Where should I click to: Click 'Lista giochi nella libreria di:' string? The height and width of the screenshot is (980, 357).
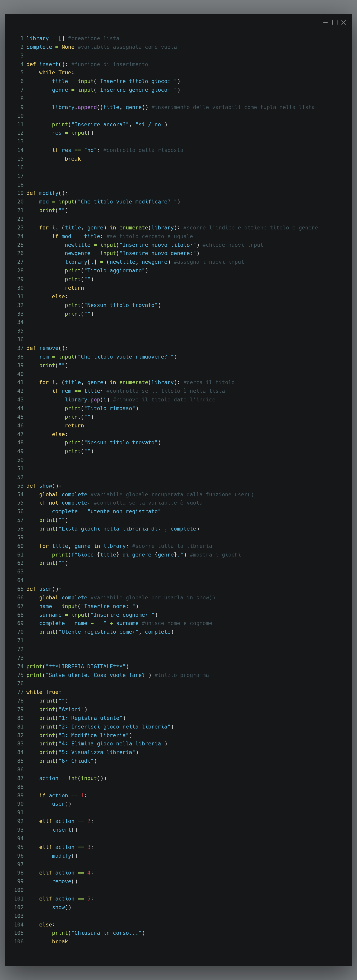[111, 529]
